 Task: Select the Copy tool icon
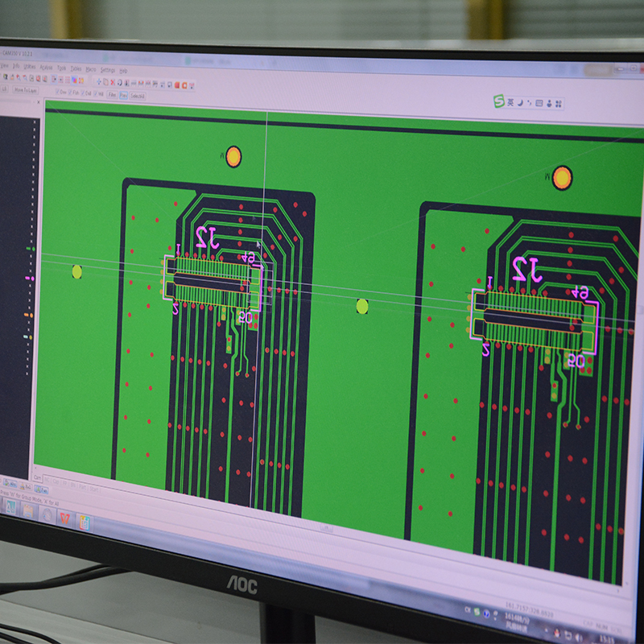point(105,82)
